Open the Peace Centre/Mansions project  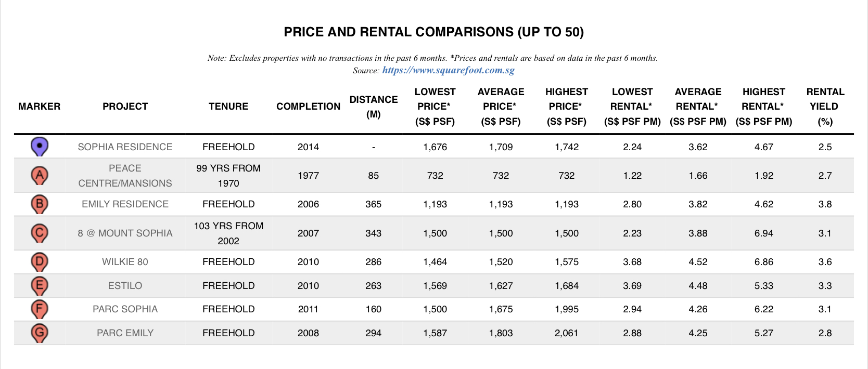(125, 176)
